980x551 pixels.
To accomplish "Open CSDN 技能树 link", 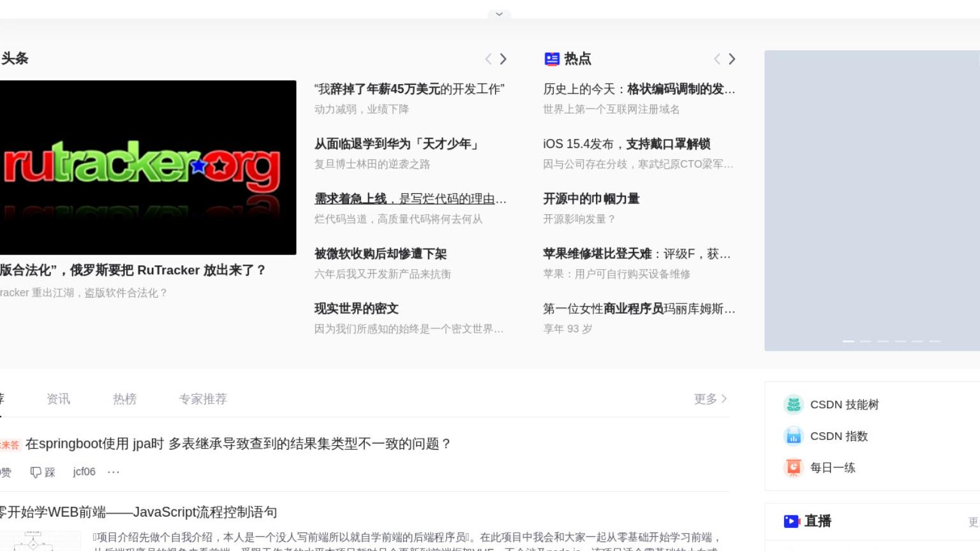I will tap(844, 405).
